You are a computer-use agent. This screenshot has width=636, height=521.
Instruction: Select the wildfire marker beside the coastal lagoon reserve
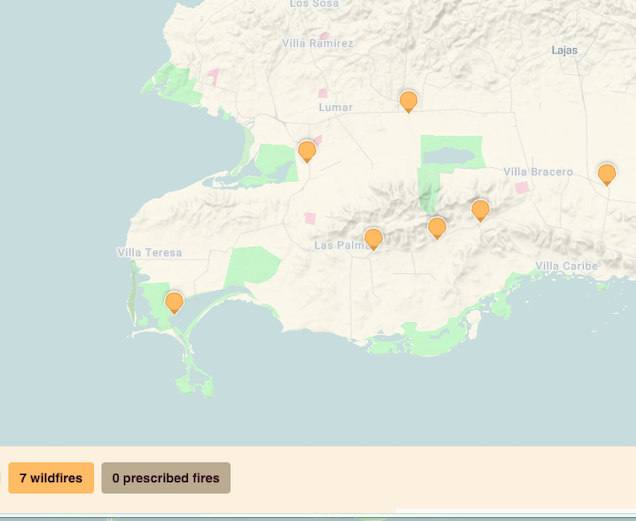(x=307, y=151)
